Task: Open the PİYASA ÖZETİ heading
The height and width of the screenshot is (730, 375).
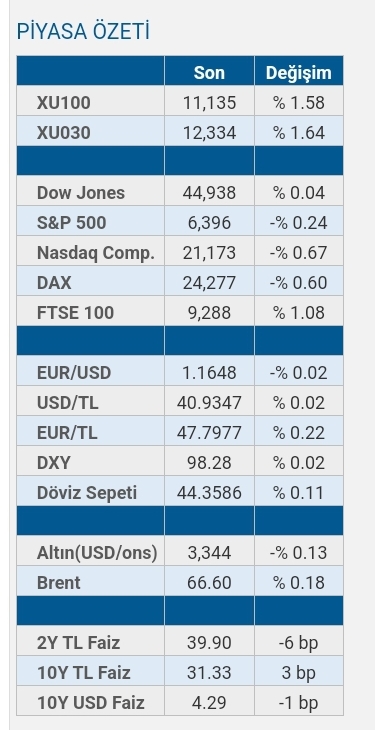Action: [x=83, y=32]
